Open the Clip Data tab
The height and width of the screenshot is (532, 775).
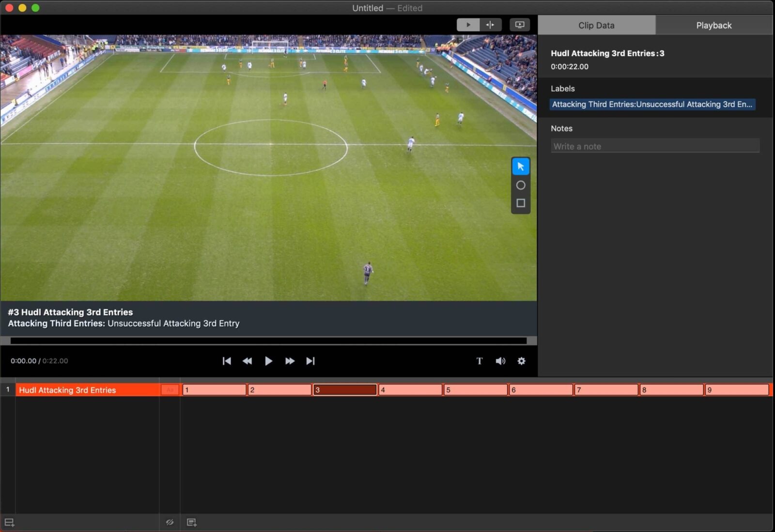596,25
